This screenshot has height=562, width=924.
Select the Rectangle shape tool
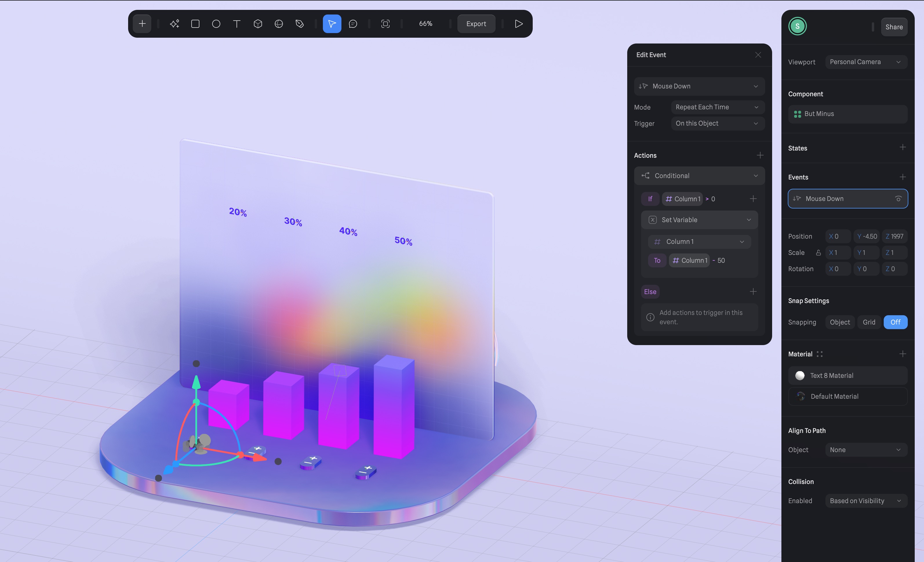[x=195, y=24]
